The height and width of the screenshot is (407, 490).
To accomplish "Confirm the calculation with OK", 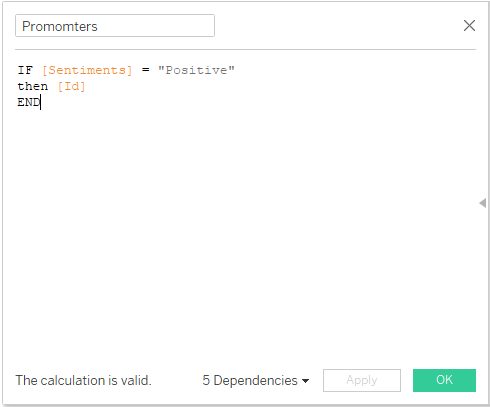I will [444, 380].
